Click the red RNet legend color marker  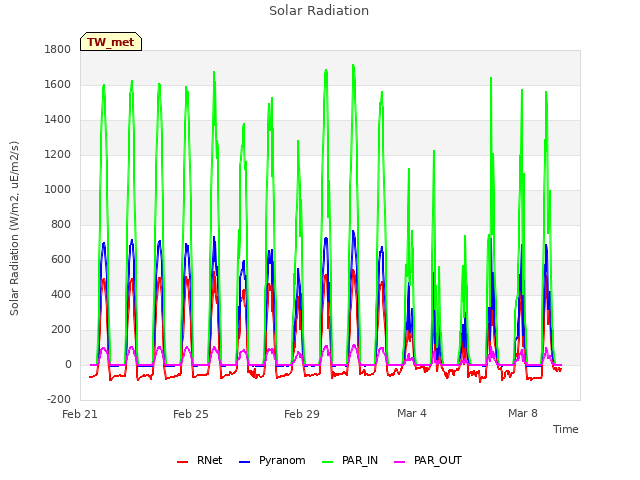182,462
